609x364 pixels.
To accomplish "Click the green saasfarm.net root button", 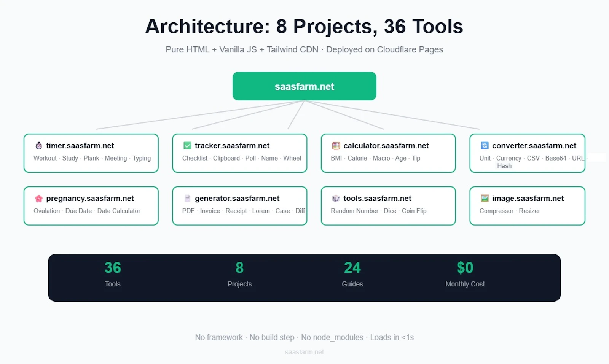I will click(x=304, y=86).
